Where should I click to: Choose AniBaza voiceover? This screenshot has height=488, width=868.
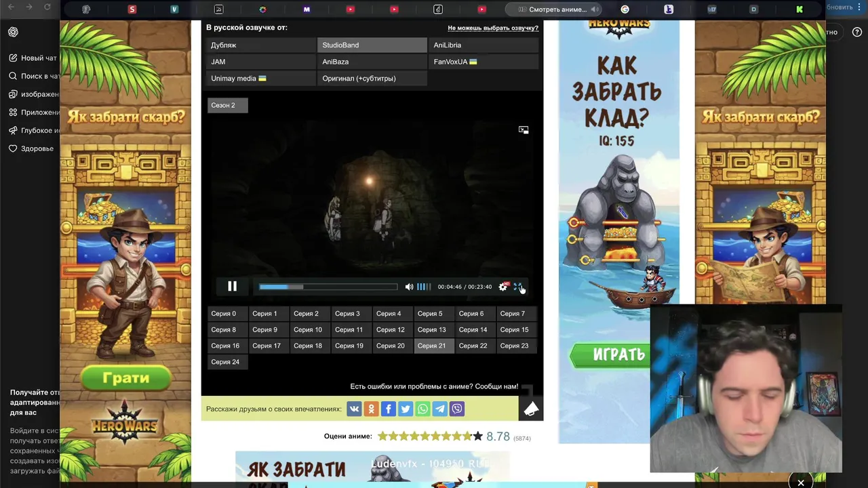click(372, 62)
